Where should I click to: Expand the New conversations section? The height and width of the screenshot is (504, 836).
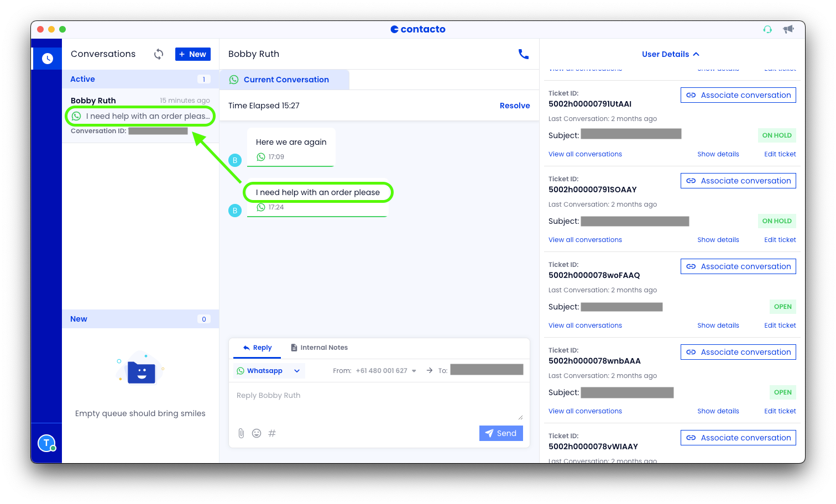140,319
